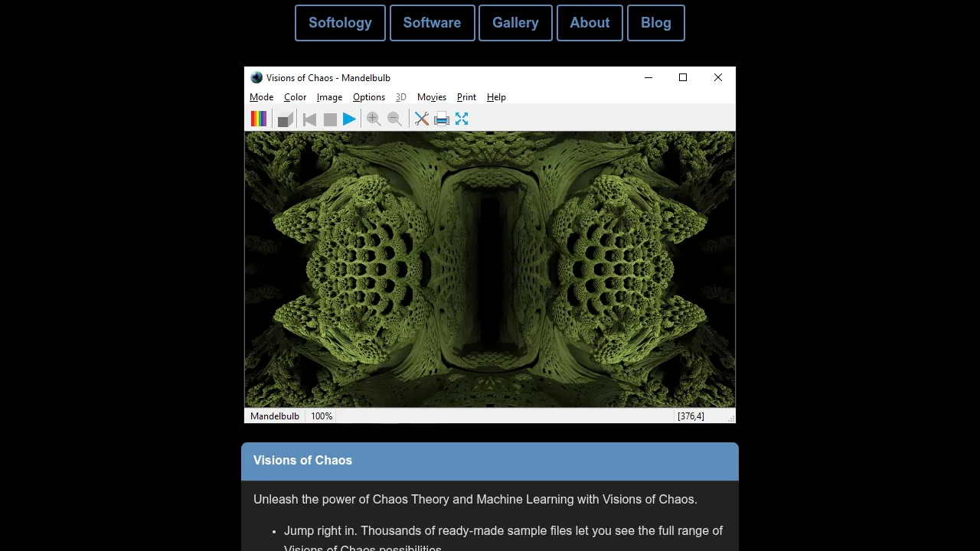The image size is (980, 551).
Task: Click the blue fullscreen arrows icon
Action: (462, 119)
